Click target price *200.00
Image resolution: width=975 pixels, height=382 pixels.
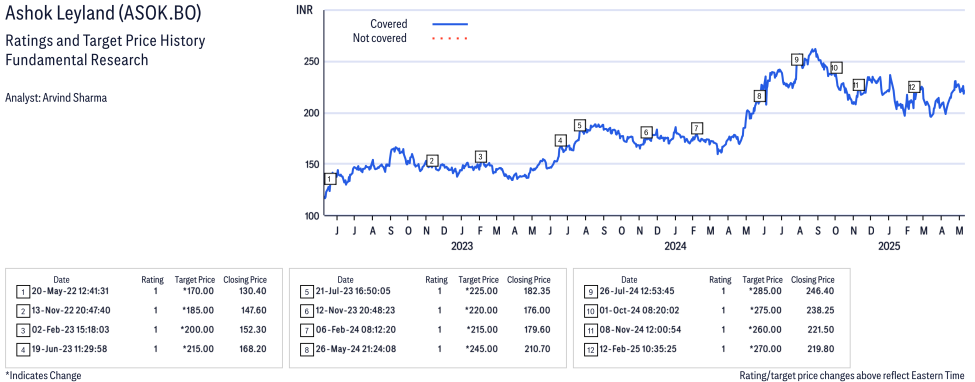coord(198,330)
